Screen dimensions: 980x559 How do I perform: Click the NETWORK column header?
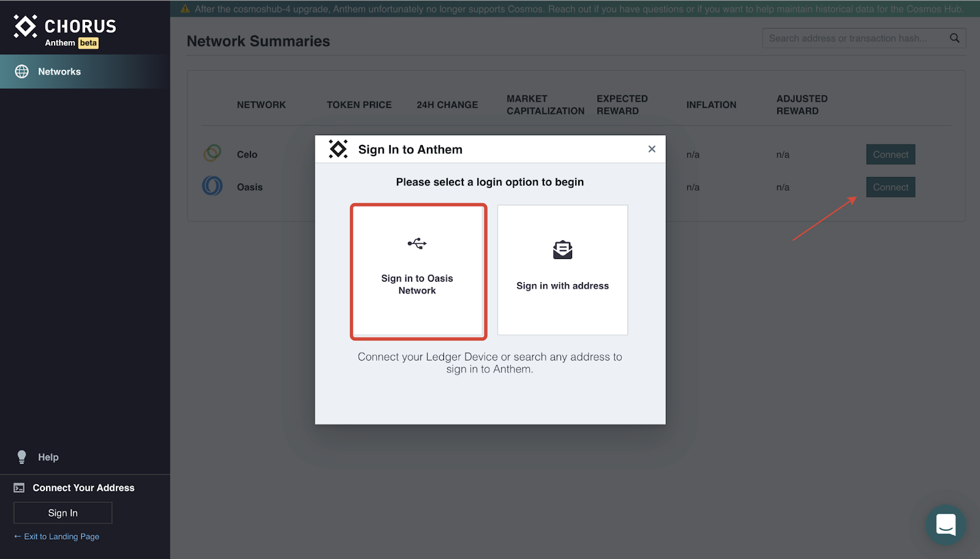pos(262,105)
